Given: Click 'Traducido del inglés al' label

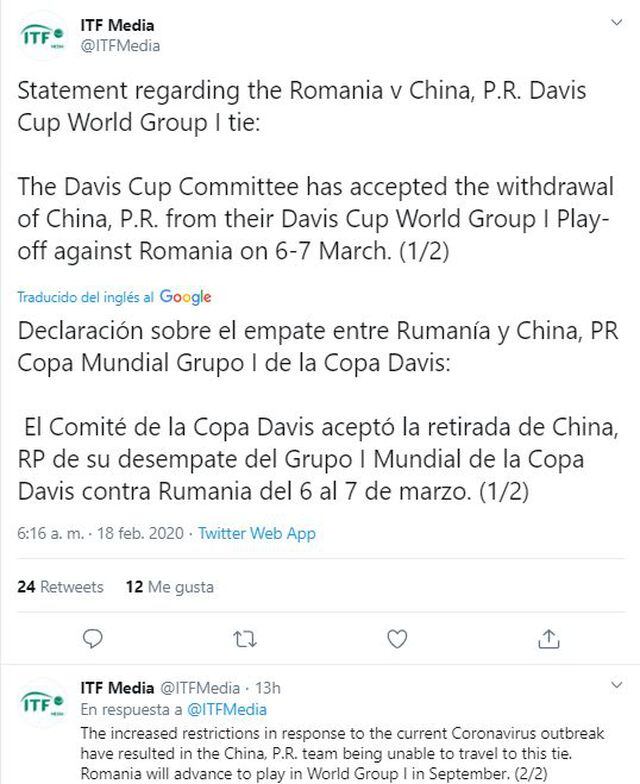Looking at the screenshot, I should 85,297.
